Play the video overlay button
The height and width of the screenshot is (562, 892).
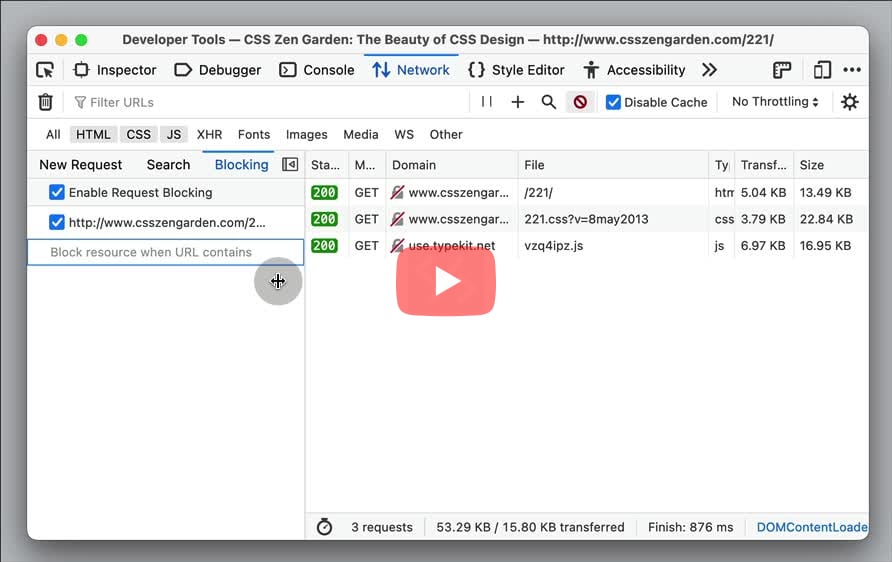point(446,281)
